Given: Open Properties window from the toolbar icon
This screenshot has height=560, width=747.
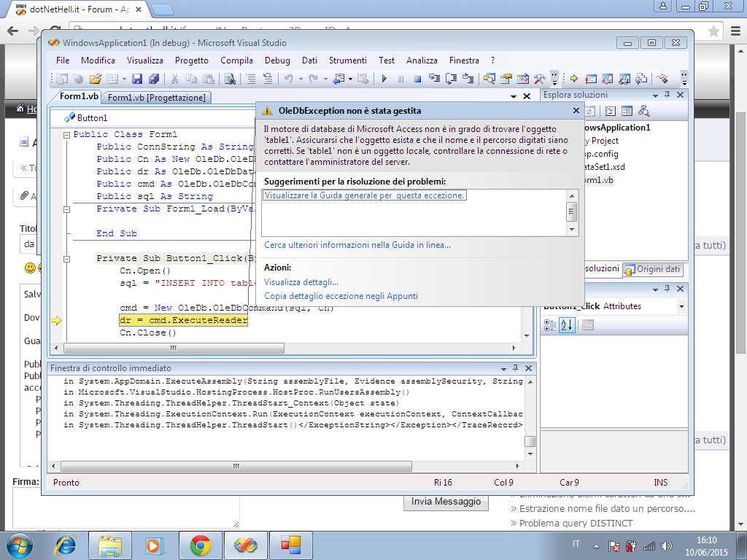Looking at the screenshot, I should (506, 79).
